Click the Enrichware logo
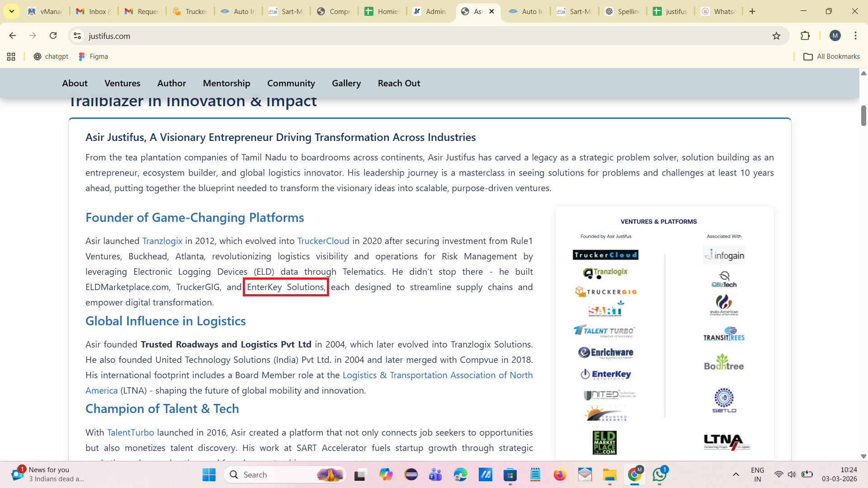868x488 pixels. 606,352
